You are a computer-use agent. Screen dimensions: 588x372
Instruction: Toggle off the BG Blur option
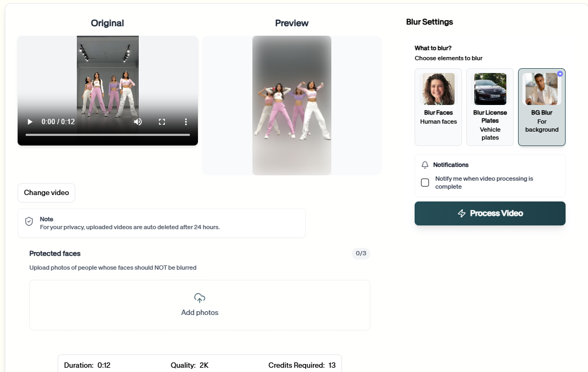click(x=541, y=107)
